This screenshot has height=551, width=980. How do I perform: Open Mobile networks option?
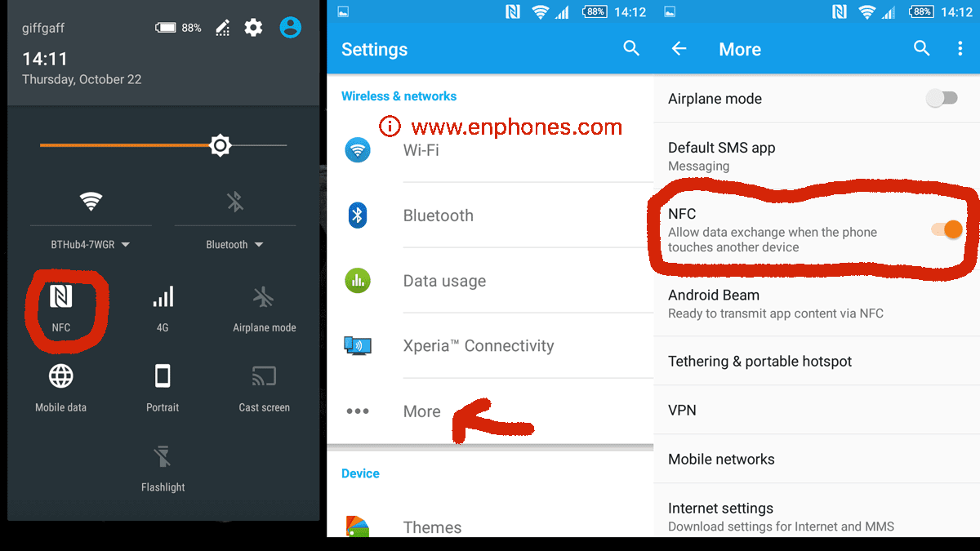(817, 460)
